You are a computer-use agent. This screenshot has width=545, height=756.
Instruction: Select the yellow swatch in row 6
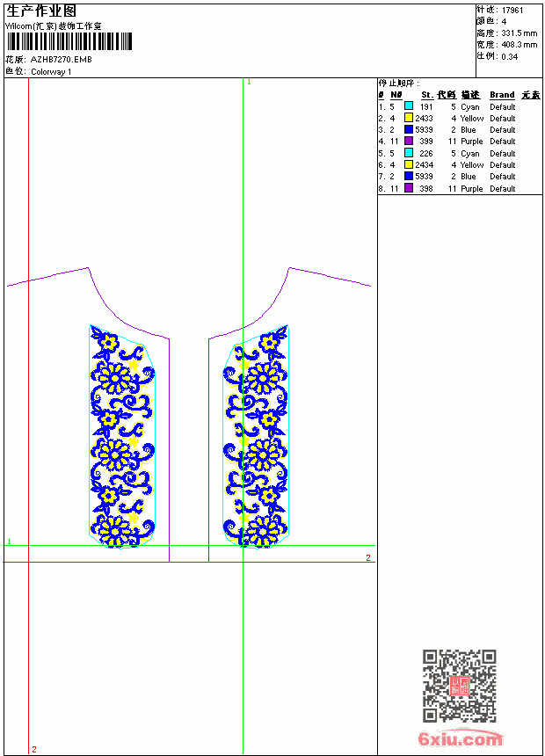click(409, 164)
